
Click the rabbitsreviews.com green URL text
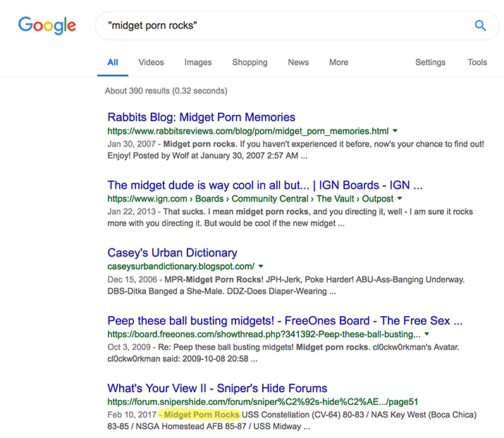click(x=248, y=131)
